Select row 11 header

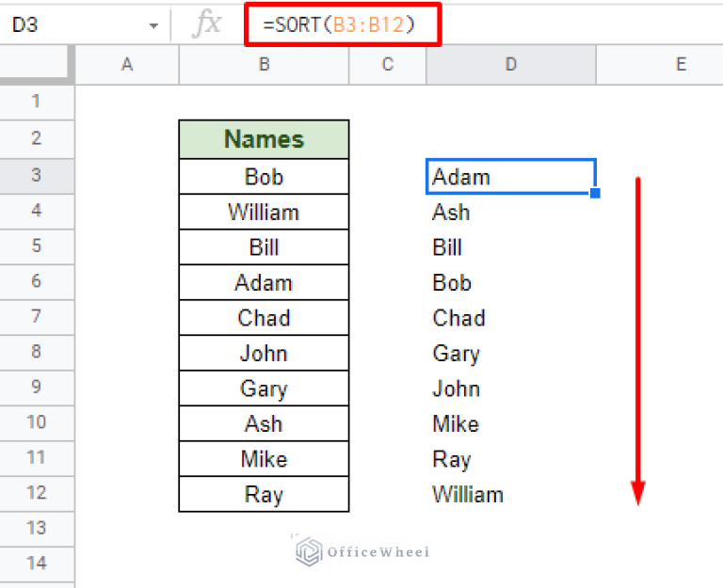pos(37,458)
